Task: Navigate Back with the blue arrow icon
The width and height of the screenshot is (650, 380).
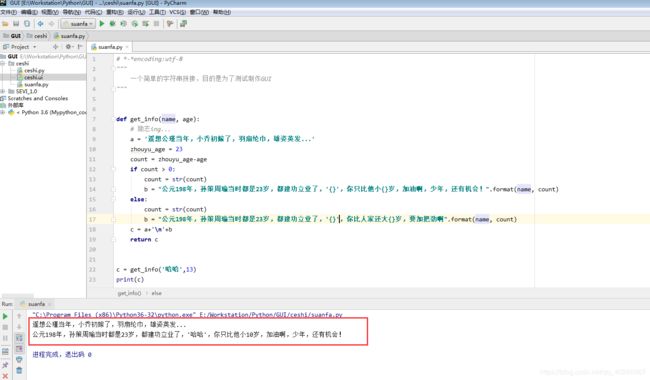Action: click(41, 24)
